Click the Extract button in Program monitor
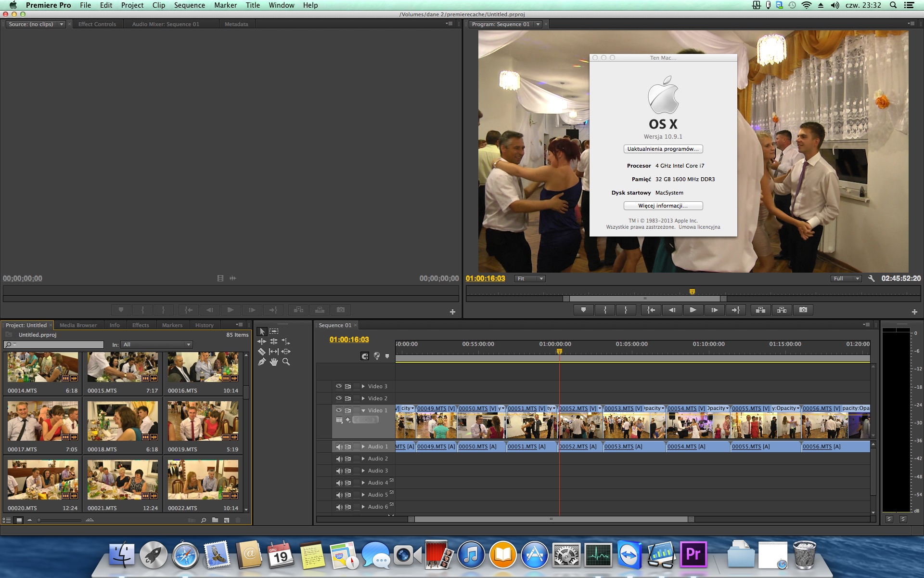The width and height of the screenshot is (924, 578). click(782, 310)
